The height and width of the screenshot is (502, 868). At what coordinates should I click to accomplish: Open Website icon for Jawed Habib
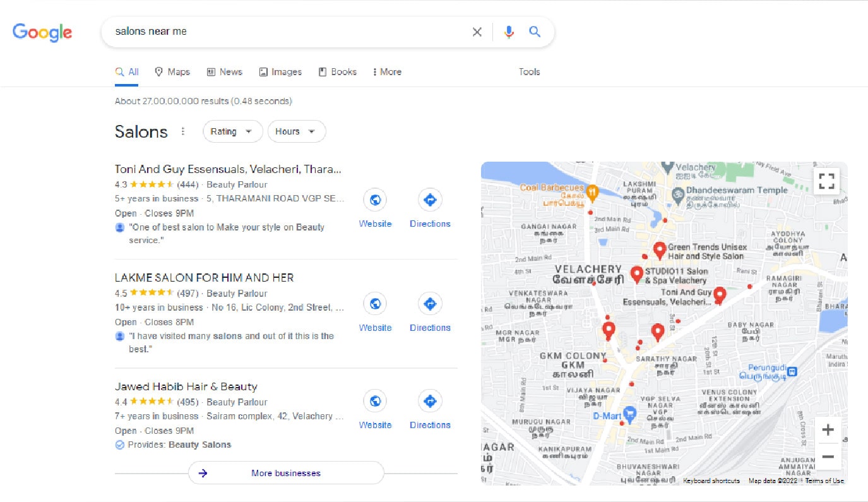point(375,401)
